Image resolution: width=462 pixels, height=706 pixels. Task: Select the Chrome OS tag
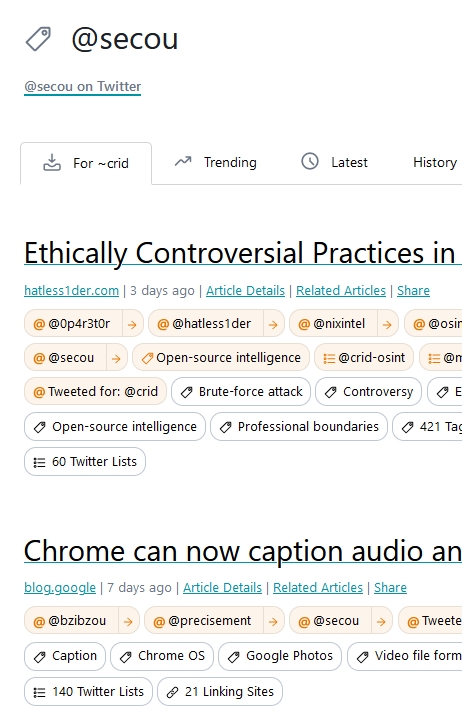(x=162, y=656)
